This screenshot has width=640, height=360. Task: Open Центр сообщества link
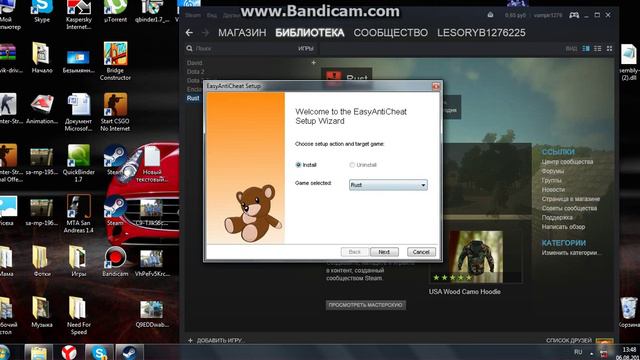point(567,162)
